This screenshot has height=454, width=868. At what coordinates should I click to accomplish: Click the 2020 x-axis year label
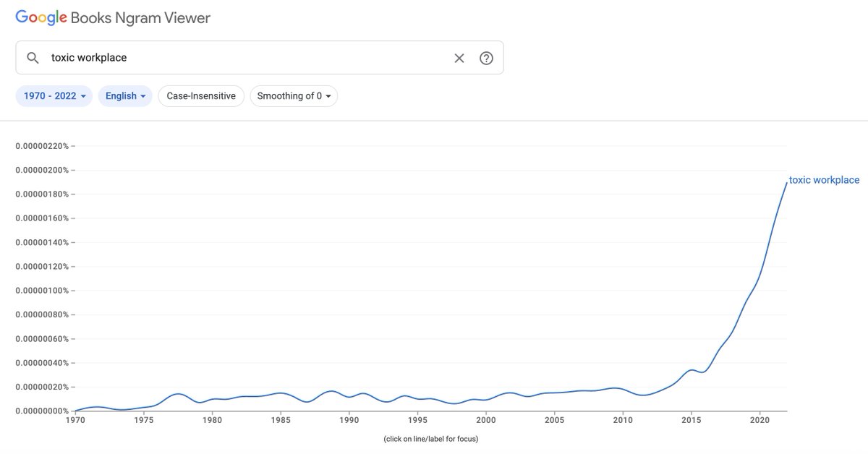(759, 420)
